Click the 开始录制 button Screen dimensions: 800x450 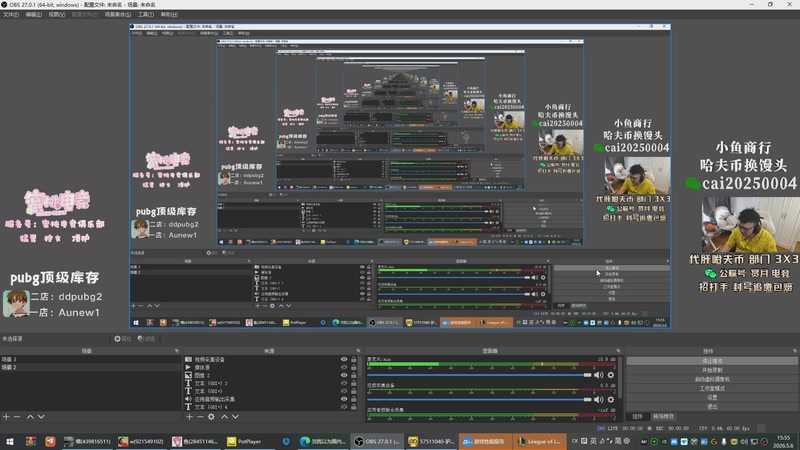(712, 370)
